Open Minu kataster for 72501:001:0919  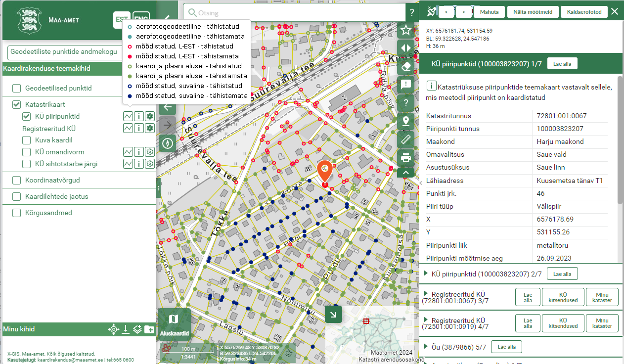pyautogui.click(x=602, y=323)
